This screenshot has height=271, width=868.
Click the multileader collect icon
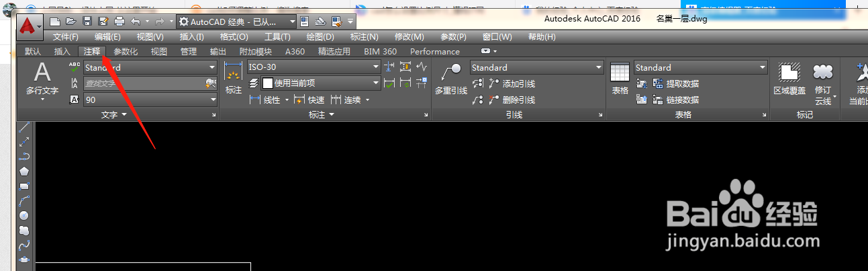[x=478, y=100]
